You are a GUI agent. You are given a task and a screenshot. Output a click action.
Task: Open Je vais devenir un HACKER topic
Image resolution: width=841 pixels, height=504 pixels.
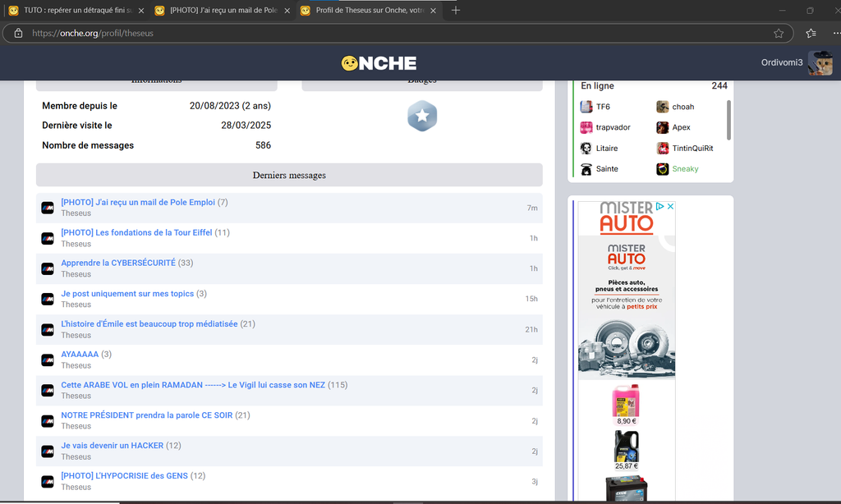click(x=112, y=446)
